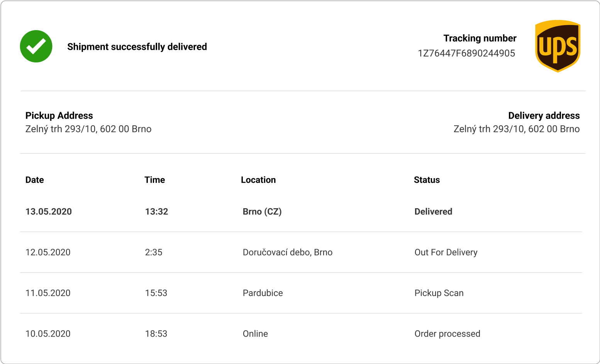Select the Order processed status
This screenshot has width=600, height=364.
click(447, 334)
